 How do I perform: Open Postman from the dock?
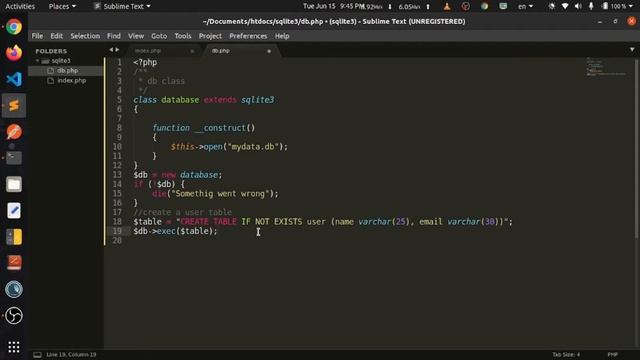click(x=14, y=132)
